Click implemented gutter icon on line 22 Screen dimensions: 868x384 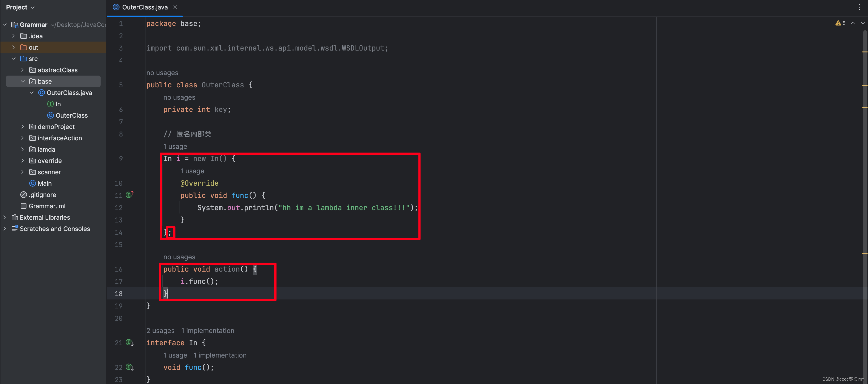click(130, 367)
